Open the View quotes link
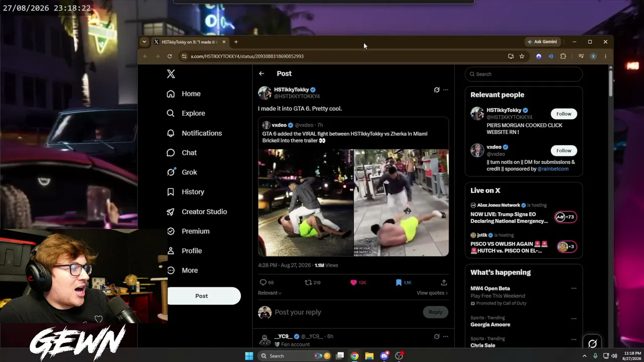This screenshot has height=362, width=644. (x=432, y=293)
